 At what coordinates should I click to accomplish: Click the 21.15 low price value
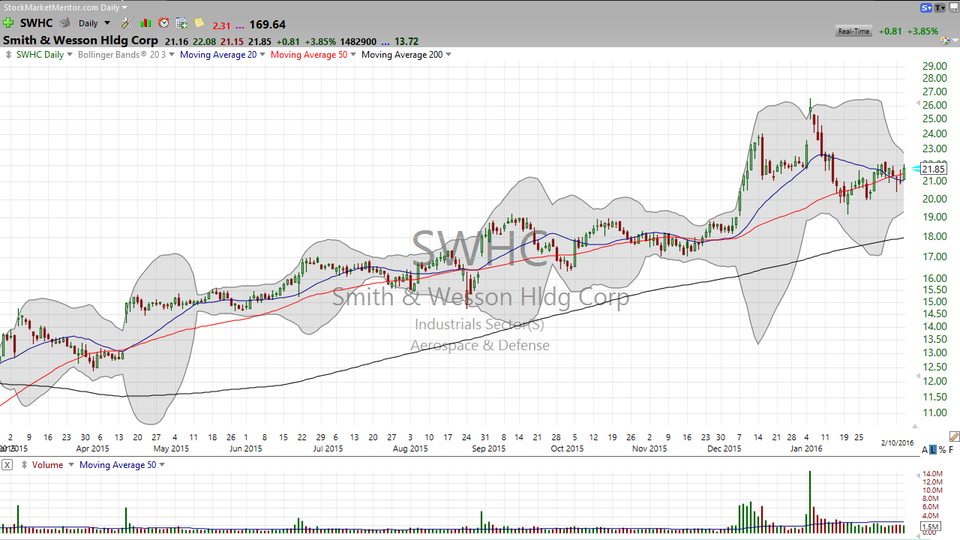pos(232,42)
